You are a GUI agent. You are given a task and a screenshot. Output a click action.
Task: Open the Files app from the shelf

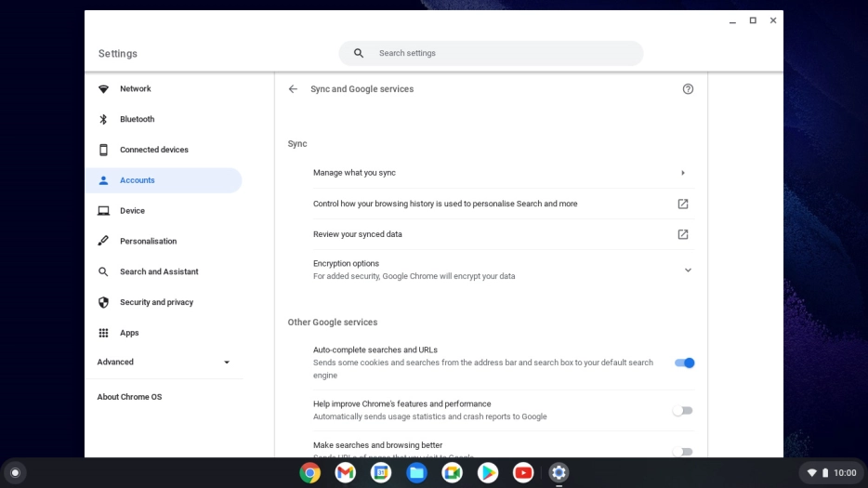[x=416, y=472]
